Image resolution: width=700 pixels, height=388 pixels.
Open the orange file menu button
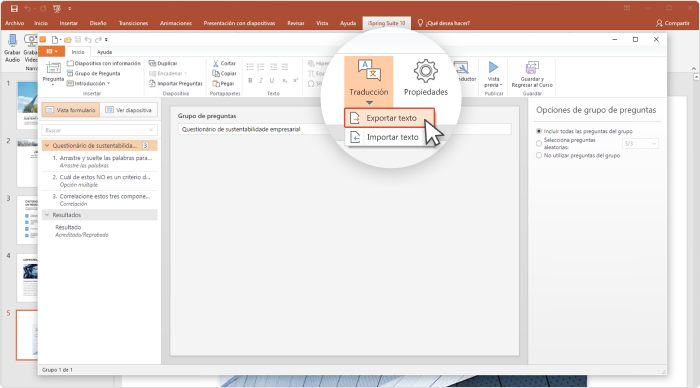coord(51,52)
